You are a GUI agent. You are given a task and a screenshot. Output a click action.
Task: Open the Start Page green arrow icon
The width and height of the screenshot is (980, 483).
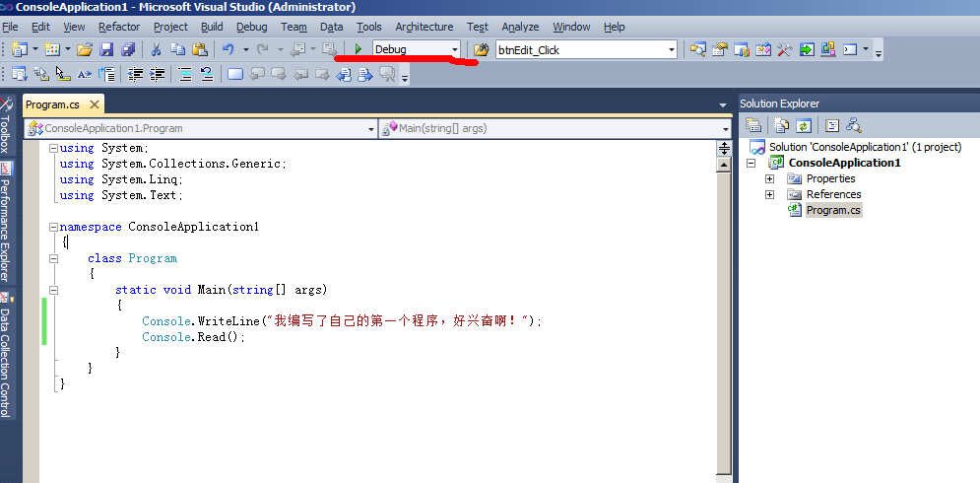[x=807, y=49]
